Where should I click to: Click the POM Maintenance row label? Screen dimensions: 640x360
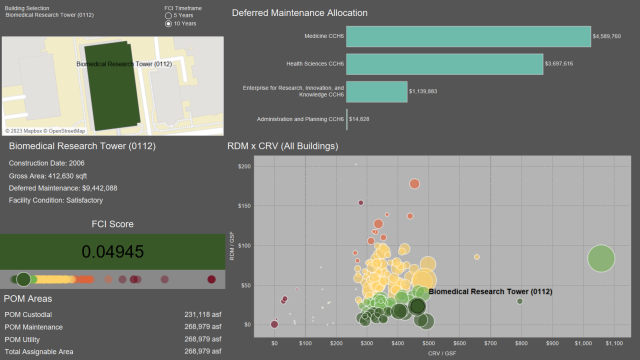pyautogui.click(x=33, y=327)
